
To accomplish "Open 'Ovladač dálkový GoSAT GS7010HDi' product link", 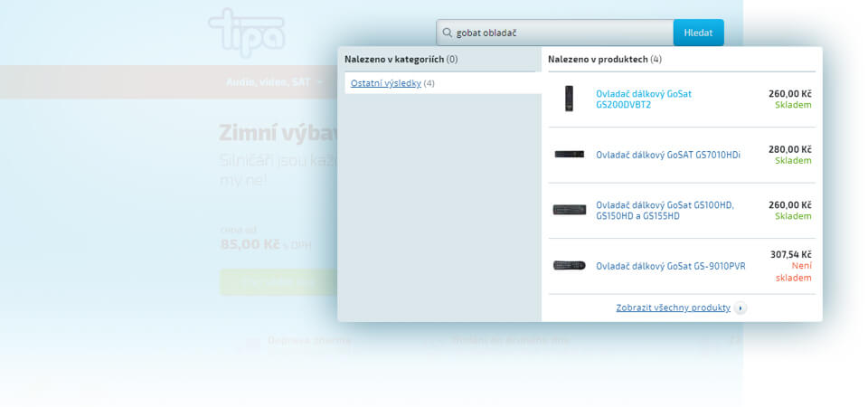I will tap(668, 155).
